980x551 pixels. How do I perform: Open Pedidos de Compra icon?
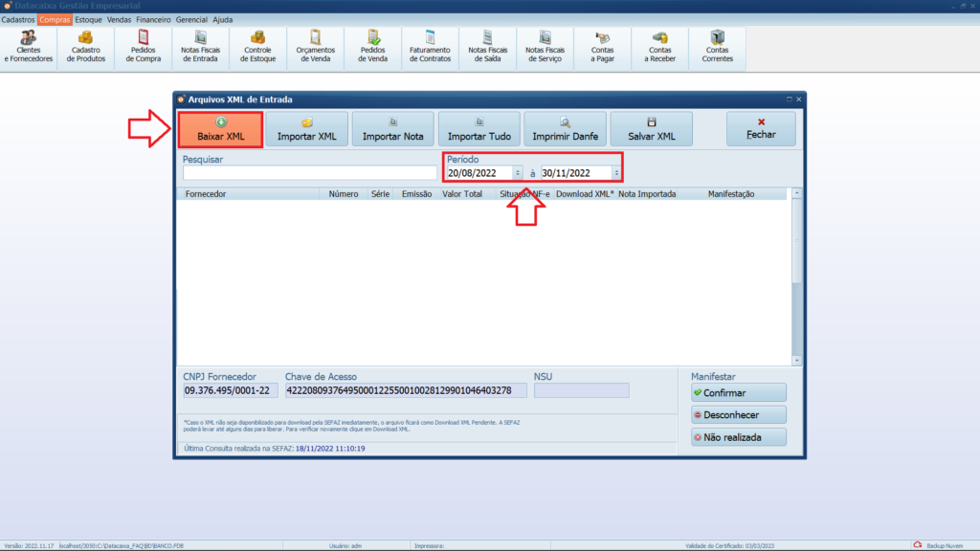(144, 47)
